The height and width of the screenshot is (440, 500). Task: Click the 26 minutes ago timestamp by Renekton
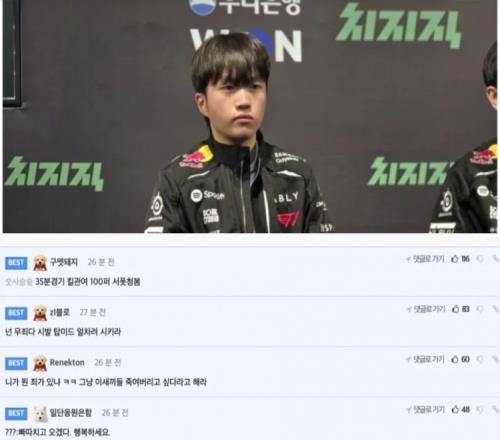click(107, 362)
